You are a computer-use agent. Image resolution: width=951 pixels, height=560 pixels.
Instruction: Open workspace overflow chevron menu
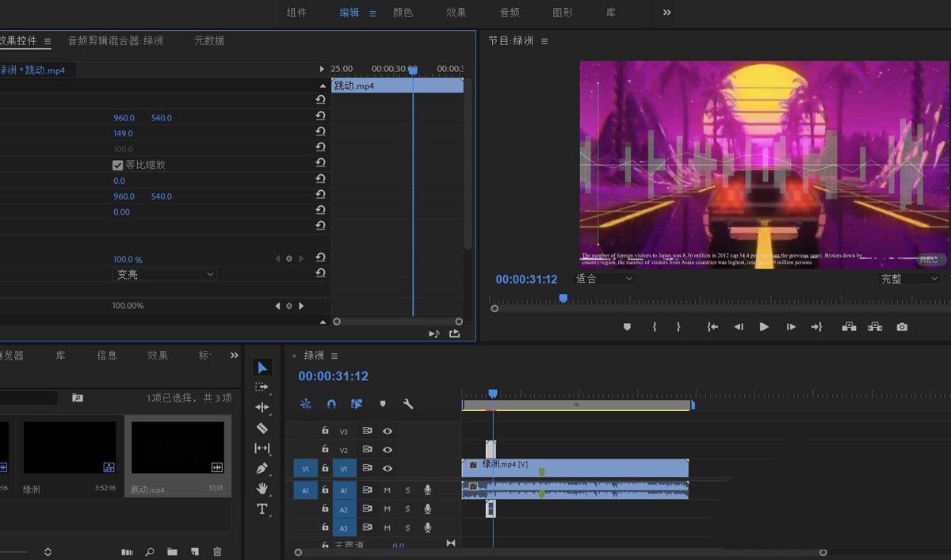pyautogui.click(x=666, y=13)
